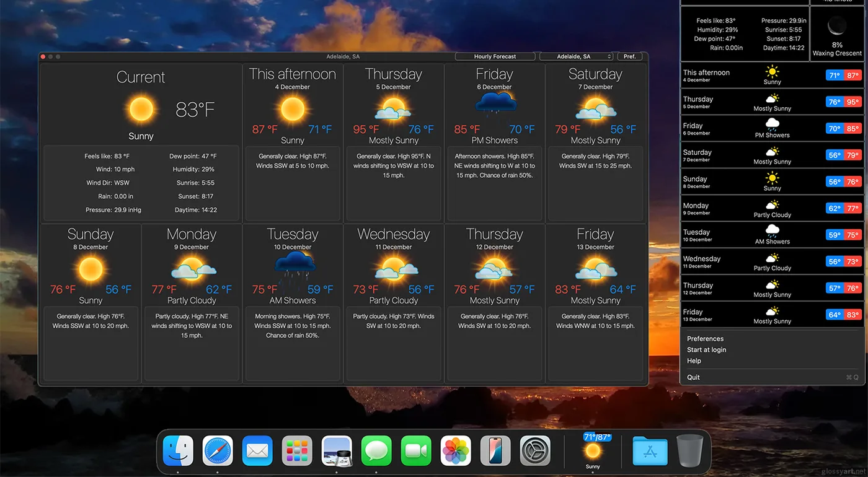Open Finder from the Dock

pos(178,450)
